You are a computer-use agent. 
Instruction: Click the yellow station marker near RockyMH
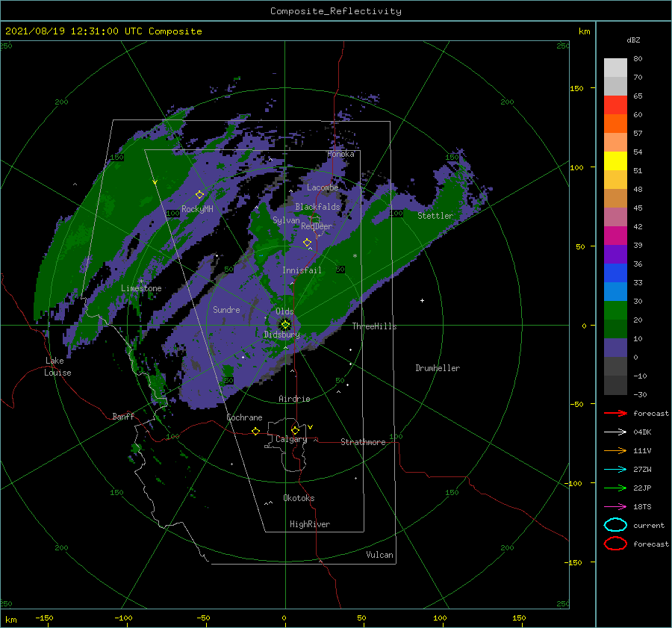click(x=199, y=195)
